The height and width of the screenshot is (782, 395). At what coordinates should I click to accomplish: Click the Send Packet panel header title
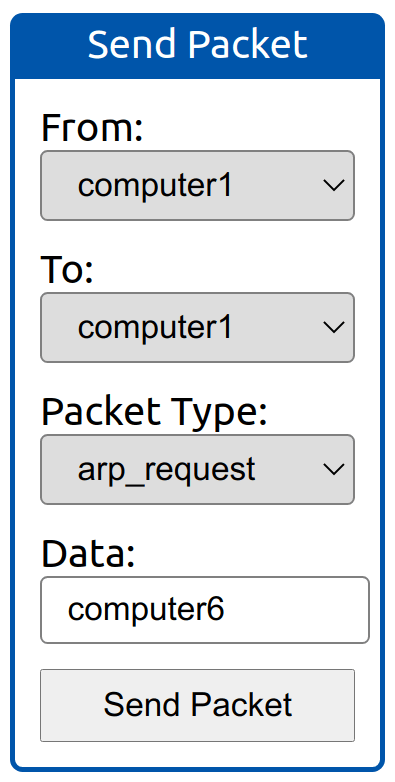pyautogui.click(x=198, y=44)
